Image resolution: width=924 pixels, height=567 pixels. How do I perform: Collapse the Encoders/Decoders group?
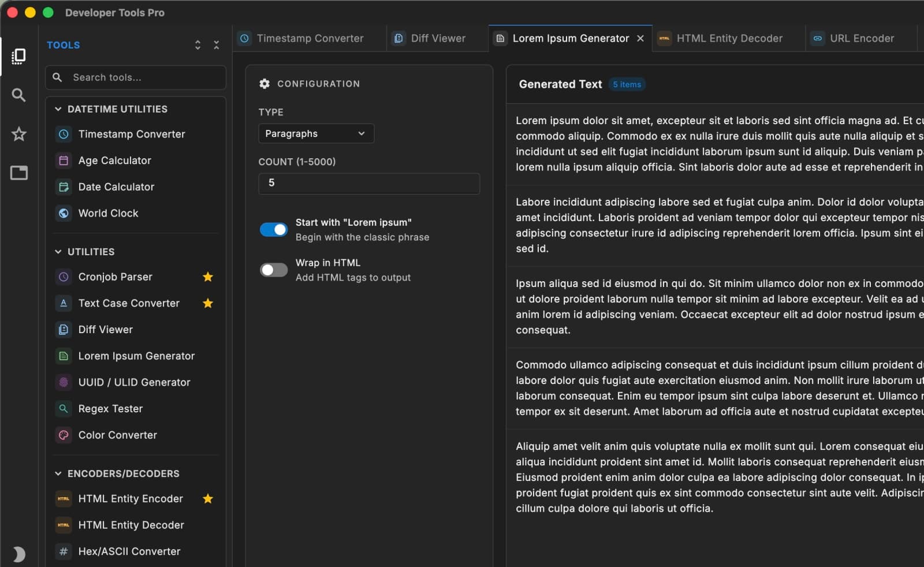coord(58,473)
